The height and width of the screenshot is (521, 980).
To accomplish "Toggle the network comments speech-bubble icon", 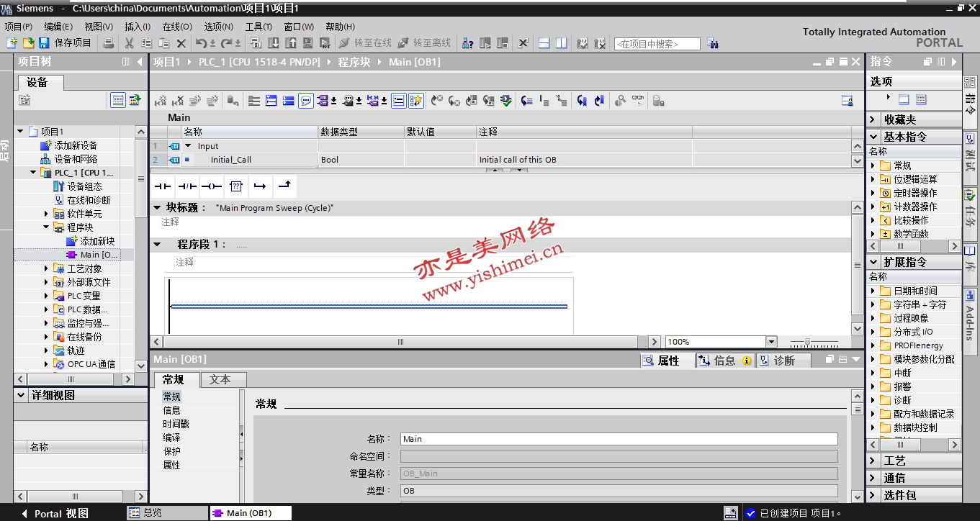I will click(306, 101).
